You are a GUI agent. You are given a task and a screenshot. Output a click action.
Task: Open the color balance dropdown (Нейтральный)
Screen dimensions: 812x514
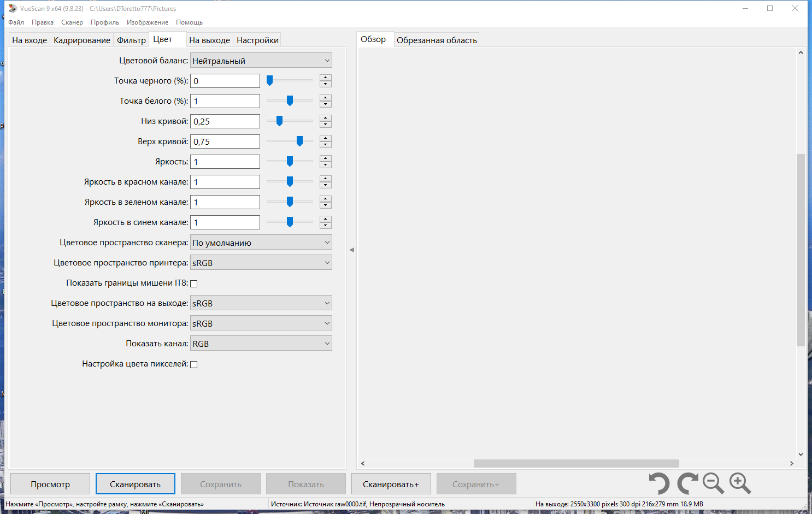(261, 61)
